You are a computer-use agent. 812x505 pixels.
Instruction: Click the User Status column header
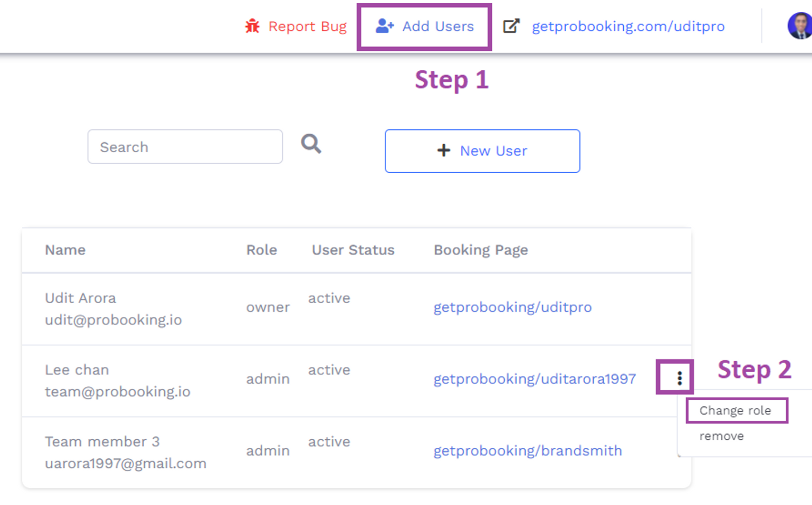point(353,250)
